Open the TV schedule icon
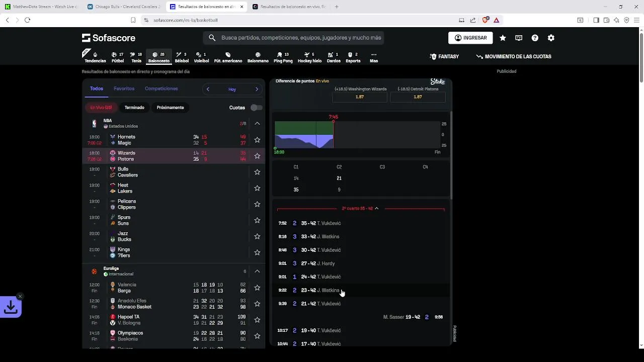 [519, 38]
